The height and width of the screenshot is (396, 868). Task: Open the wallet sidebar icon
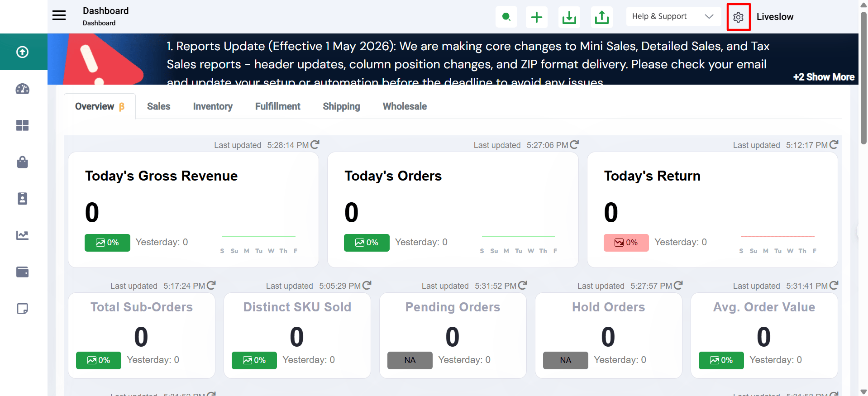tap(23, 272)
